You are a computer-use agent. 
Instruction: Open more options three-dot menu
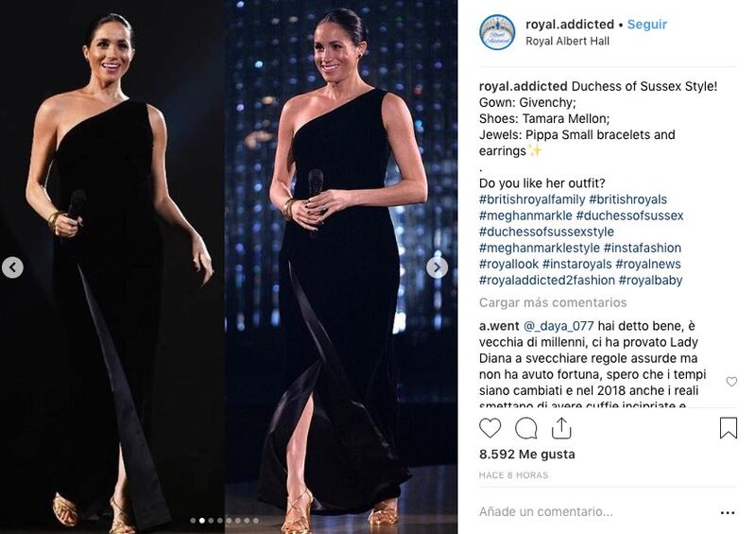727,513
